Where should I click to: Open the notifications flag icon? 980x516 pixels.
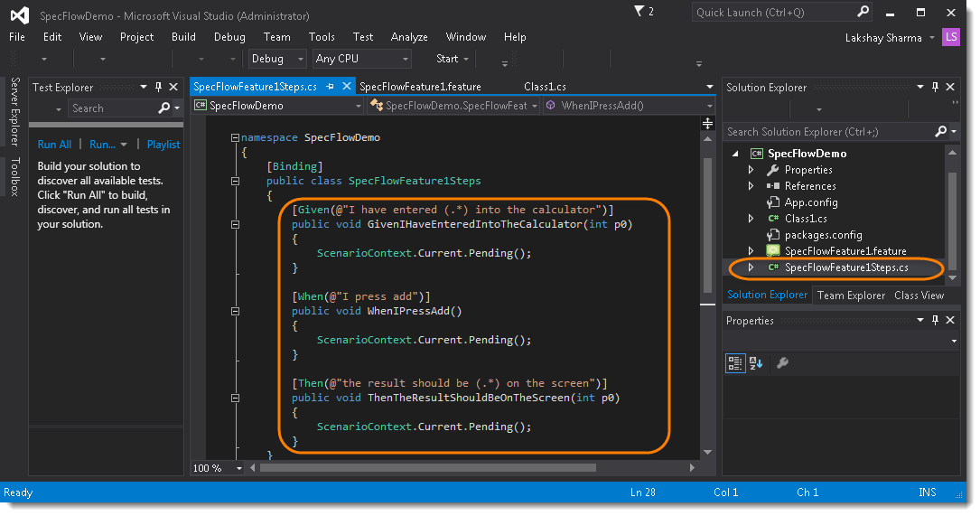(x=639, y=11)
